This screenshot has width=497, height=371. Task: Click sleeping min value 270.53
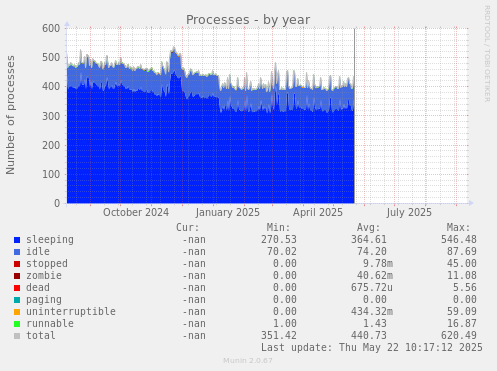pyautogui.click(x=279, y=240)
